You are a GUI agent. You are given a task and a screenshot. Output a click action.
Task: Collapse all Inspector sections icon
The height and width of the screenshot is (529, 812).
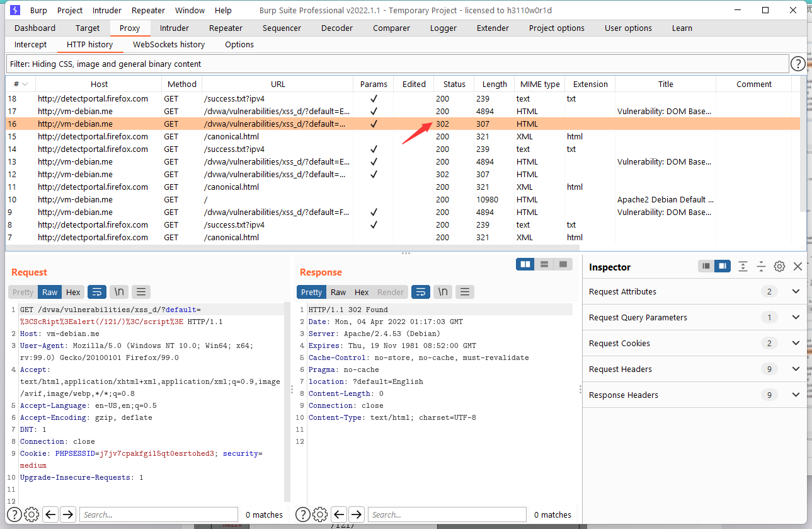point(761,267)
